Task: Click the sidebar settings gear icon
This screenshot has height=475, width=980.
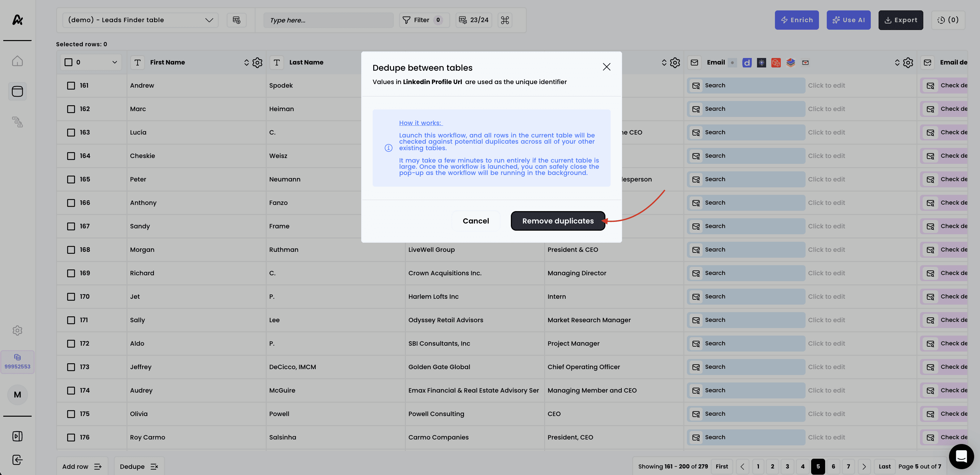Action: point(17,330)
